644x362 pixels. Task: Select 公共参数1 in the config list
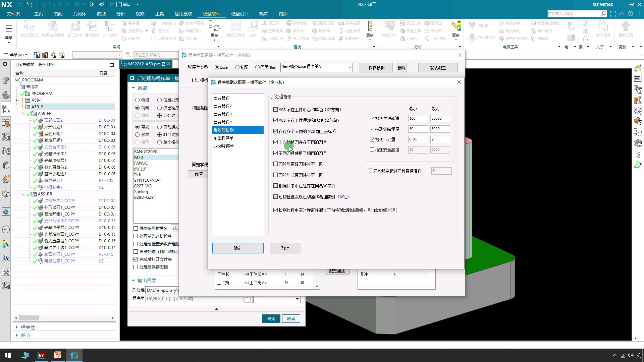237,98
